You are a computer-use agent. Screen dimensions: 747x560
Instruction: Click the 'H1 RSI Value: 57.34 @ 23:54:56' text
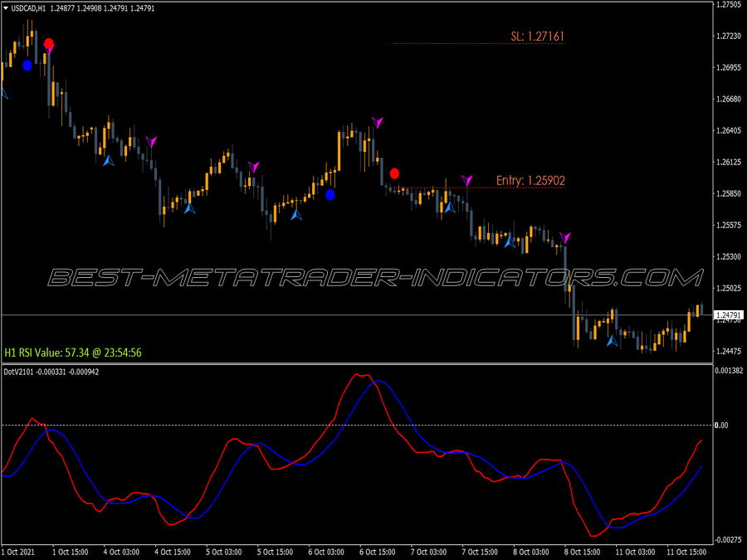point(73,353)
